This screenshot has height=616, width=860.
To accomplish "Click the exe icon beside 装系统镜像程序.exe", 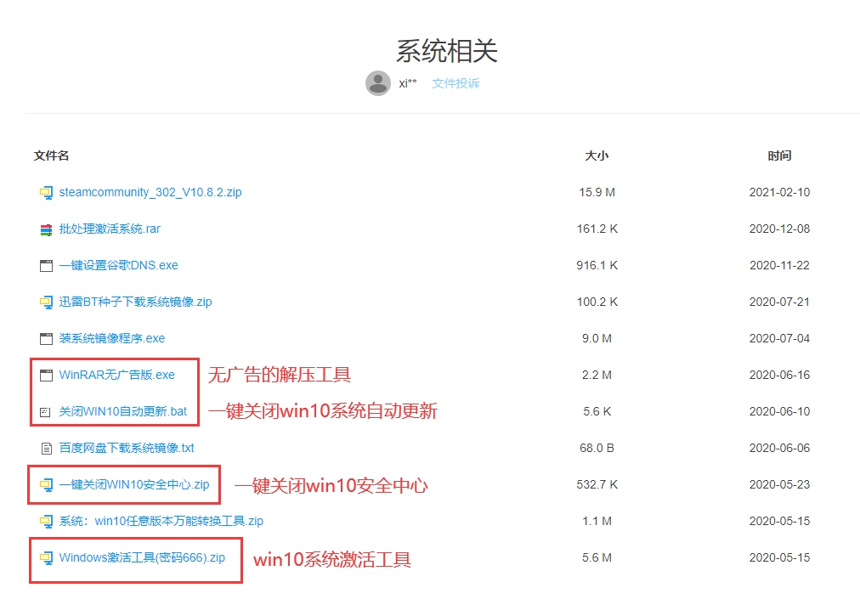I will click(46, 338).
